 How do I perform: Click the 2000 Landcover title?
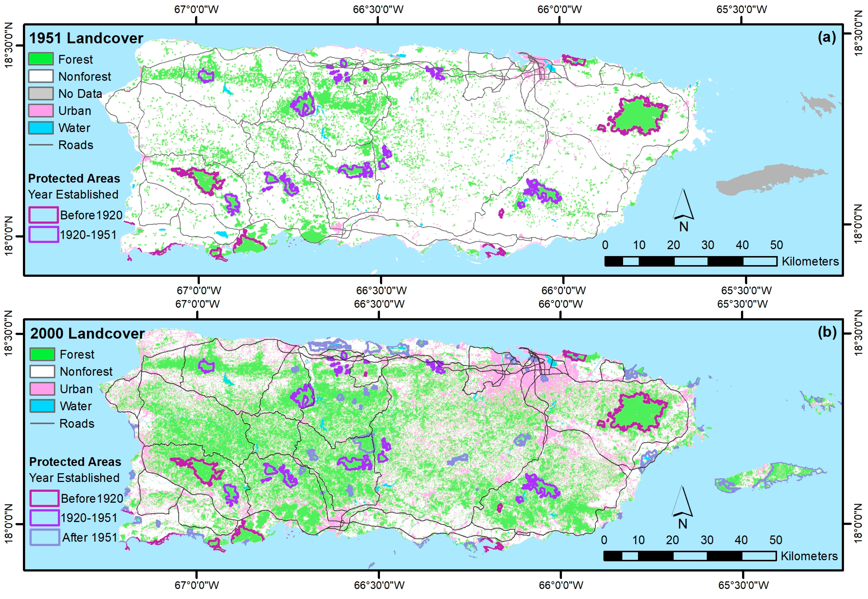pos(87,334)
